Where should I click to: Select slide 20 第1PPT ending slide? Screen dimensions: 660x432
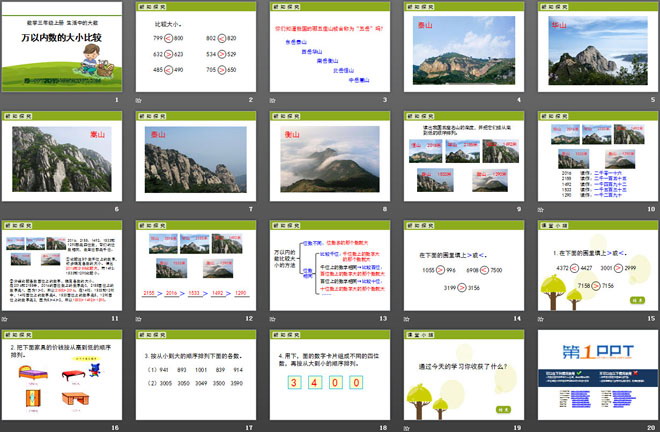[x=598, y=375]
